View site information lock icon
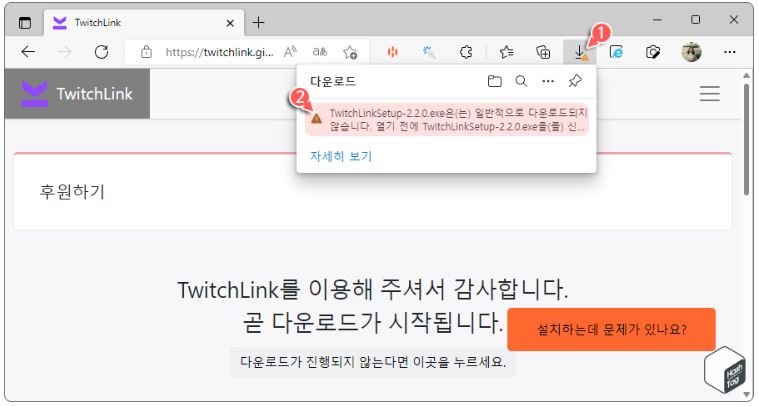 pos(146,52)
